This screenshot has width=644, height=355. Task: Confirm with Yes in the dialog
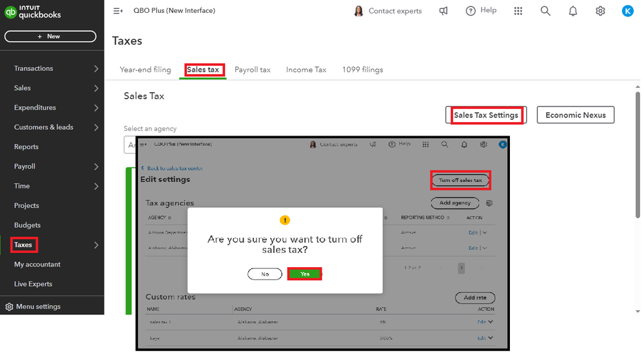(x=304, y=274)
